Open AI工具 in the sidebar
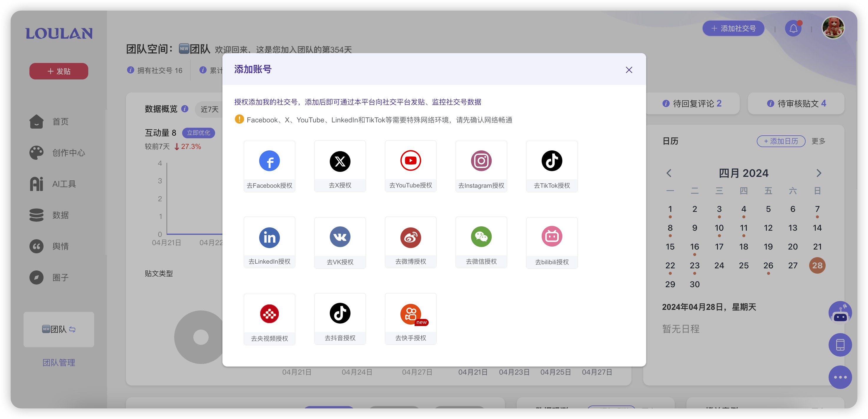868x419 pixels. pyautogui.click(x=53, y=184)
